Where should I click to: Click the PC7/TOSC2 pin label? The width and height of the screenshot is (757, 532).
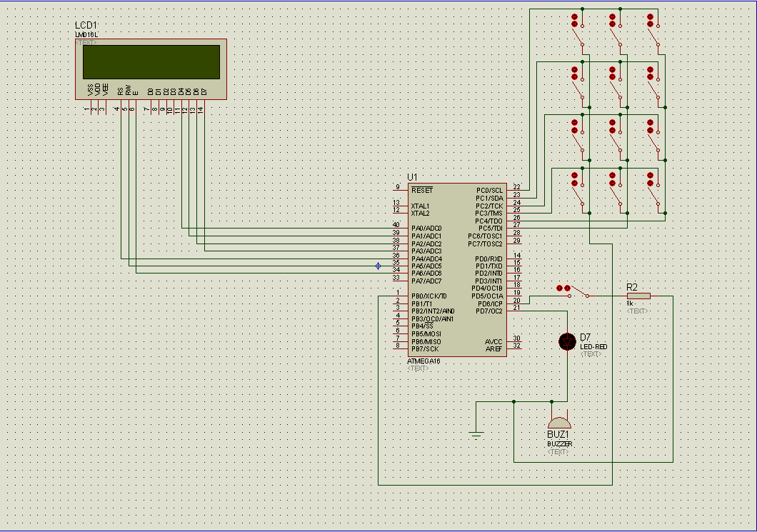tap(485, 244)
